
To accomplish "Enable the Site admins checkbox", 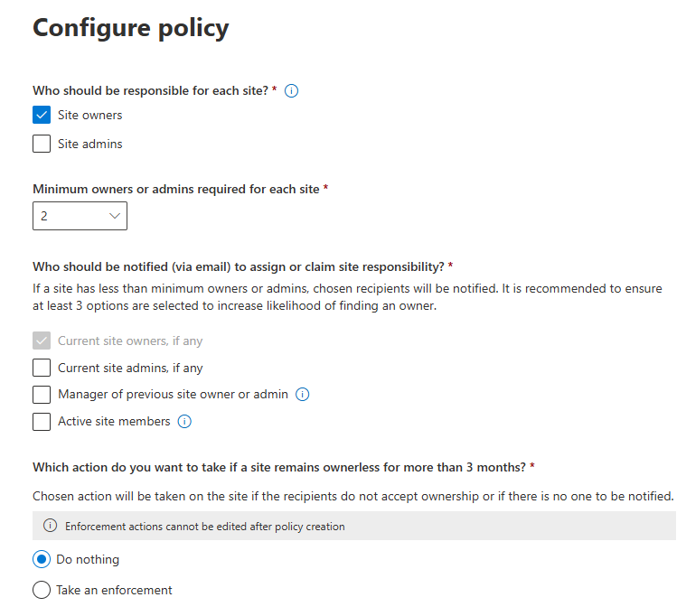I will coord(42,144).
